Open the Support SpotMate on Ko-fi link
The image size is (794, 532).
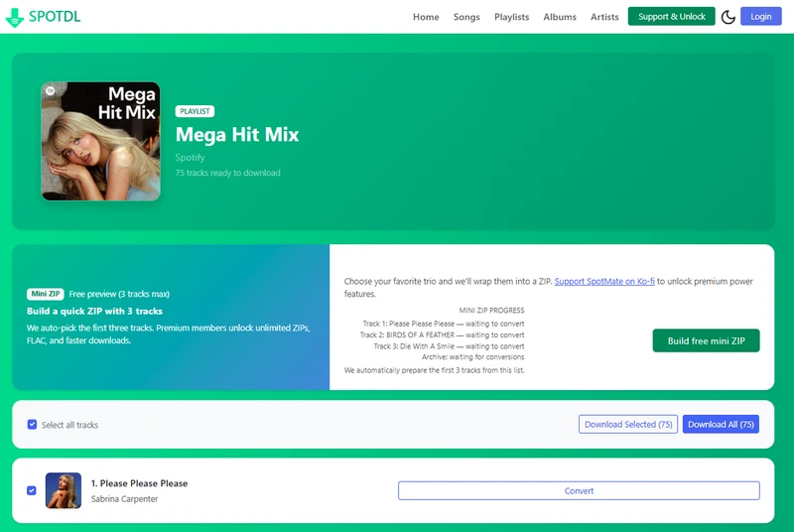(604, 281)
